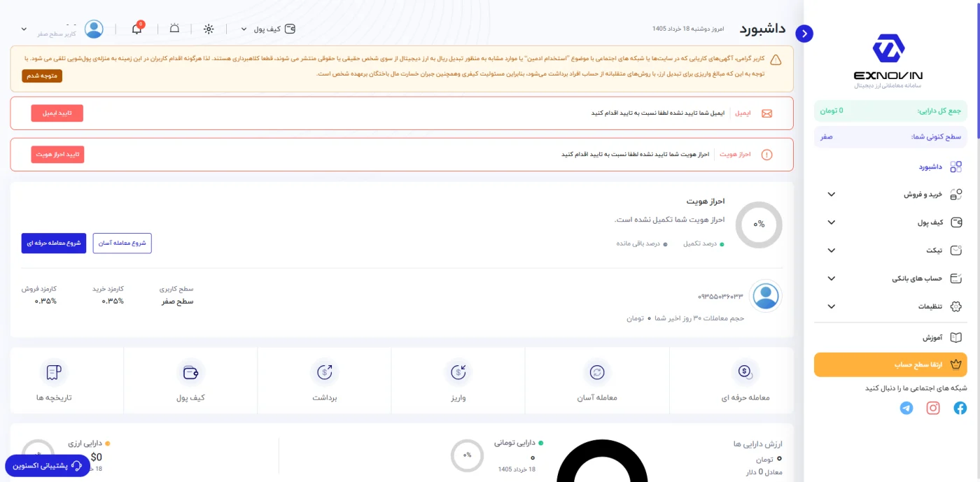Click the جمع کل دارایی balance box
Screen dimensions: 980x482
(x=890, y=111)
